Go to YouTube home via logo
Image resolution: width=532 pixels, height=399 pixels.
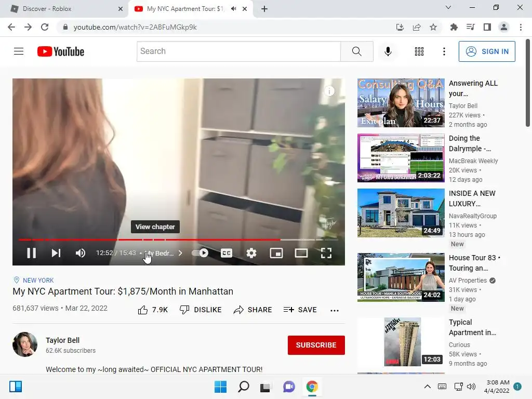(x=61, y=51)
